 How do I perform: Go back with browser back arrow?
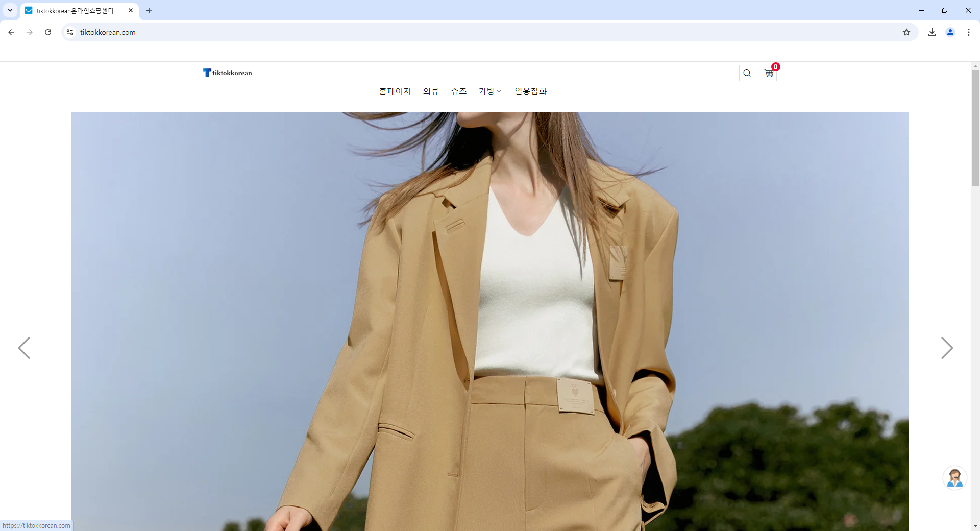click(x=11, y=32)
